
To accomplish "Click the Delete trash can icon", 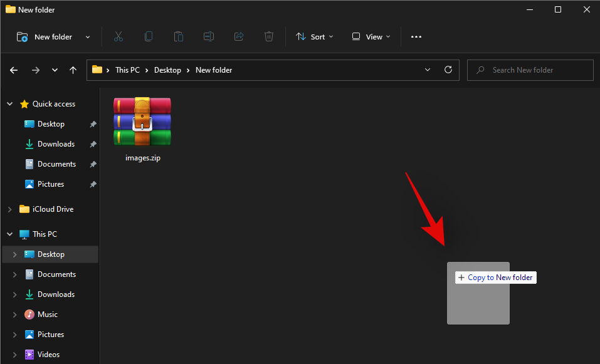I will (269, 37).
